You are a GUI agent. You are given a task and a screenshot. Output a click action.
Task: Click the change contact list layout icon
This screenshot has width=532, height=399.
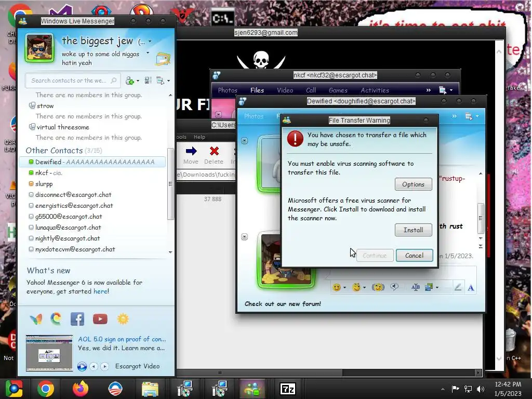(x=148, y=81)
